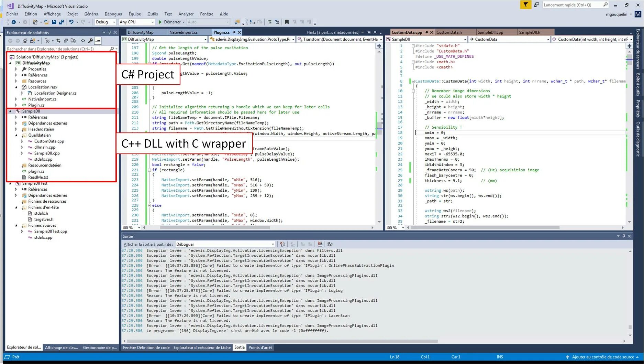644x364 pixels.
Task: Open the Analyser menu
Action: [x=186, y=14]
